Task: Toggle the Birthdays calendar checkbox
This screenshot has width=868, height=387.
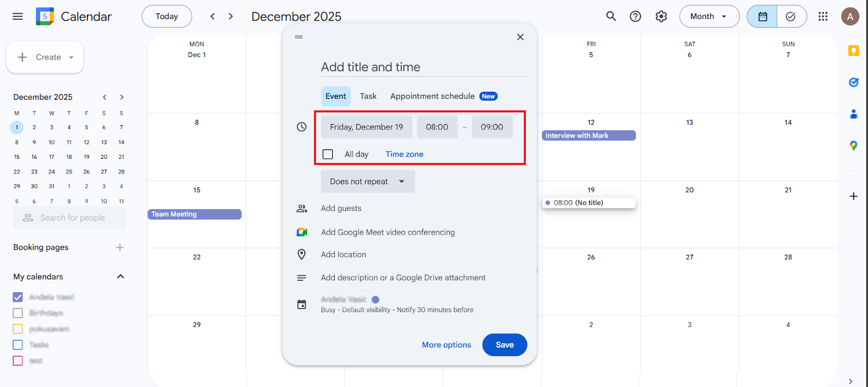Action: pyautogui.click(x=18, y=313)
